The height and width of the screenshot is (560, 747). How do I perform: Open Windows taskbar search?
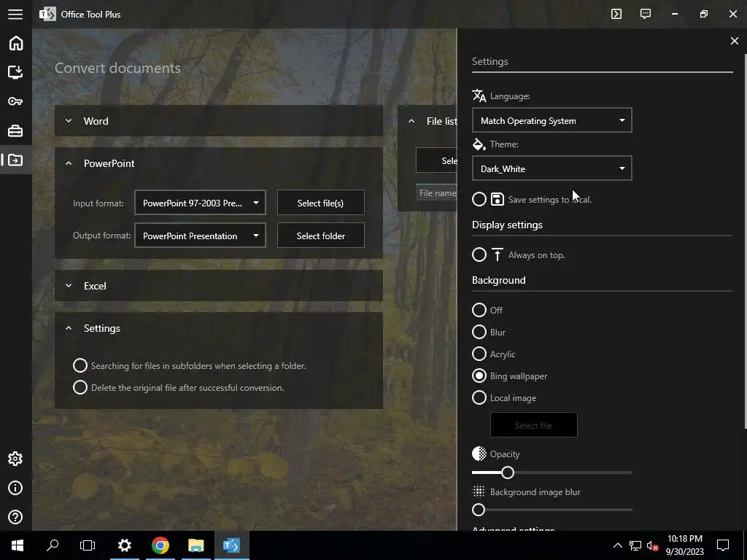pyautogui.click(x=53, y=545)
